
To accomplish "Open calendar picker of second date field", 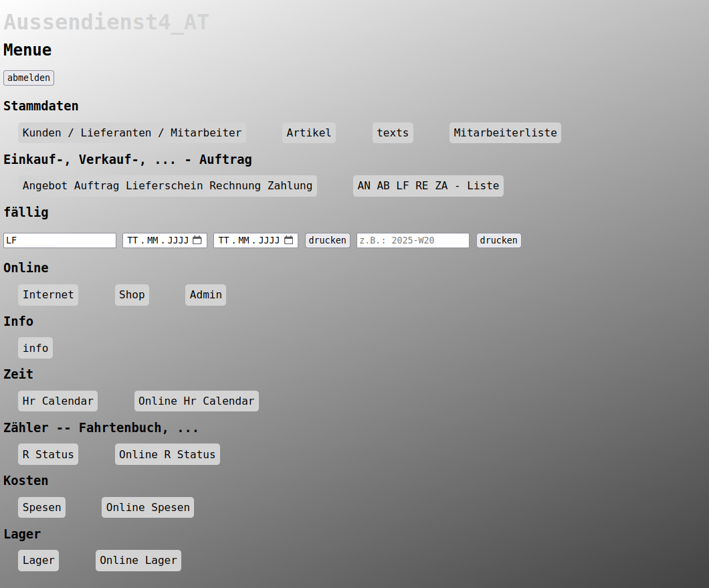I will (288, 240).
